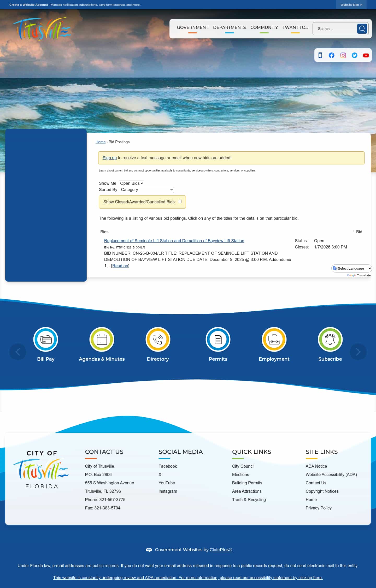Click Privacy Policy site link
The width and height of the screenshot is (376, 588).
pos(319,508)
